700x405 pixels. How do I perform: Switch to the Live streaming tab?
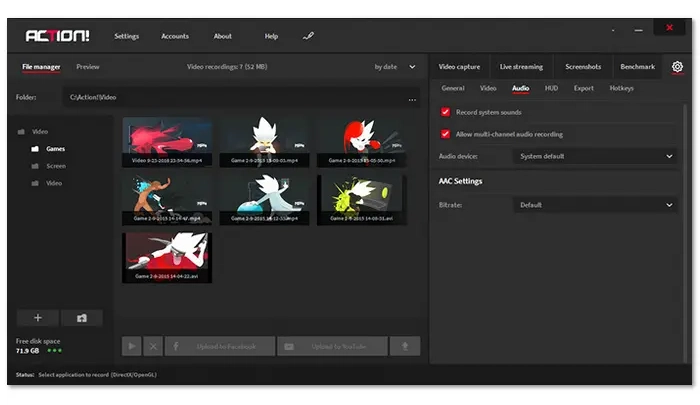tap(521, 67)
